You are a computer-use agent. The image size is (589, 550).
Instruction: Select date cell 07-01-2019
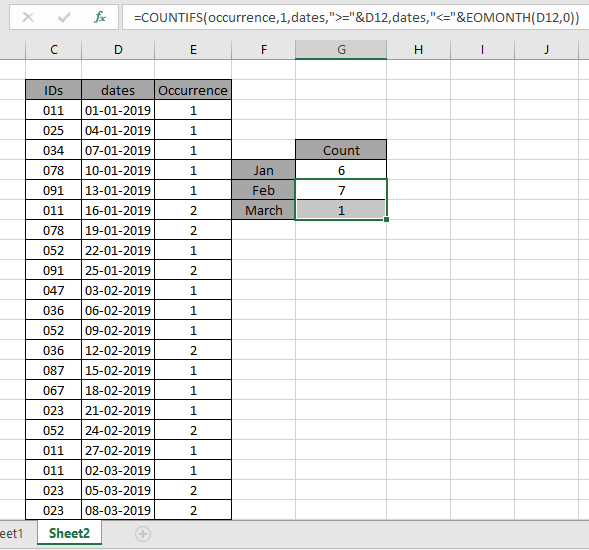click(118, 150)
